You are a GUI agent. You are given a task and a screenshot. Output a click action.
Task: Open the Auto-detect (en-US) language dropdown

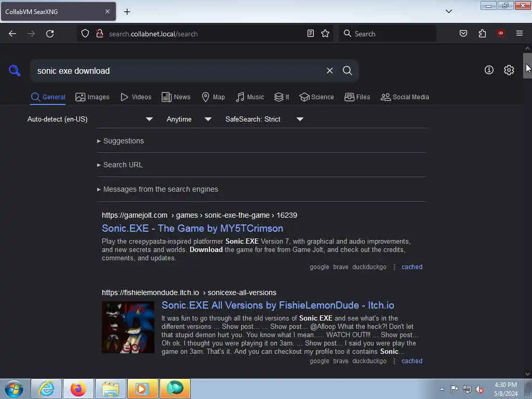[x=90, y=119]
